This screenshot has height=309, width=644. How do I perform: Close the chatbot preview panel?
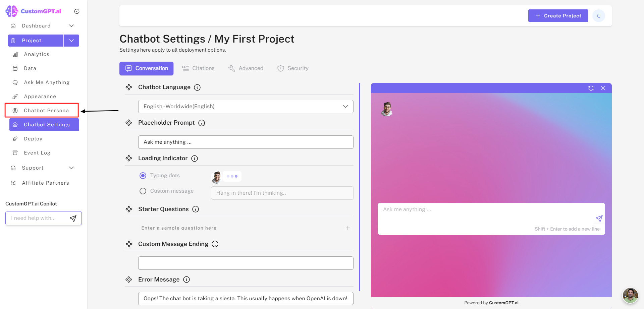[603, 88]
